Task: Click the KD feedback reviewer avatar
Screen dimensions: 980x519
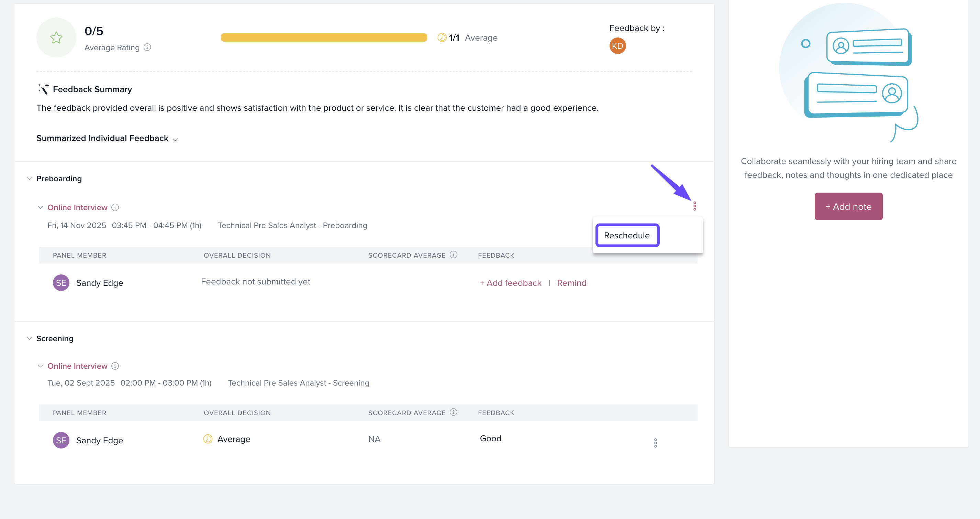Action: point(617,46)
